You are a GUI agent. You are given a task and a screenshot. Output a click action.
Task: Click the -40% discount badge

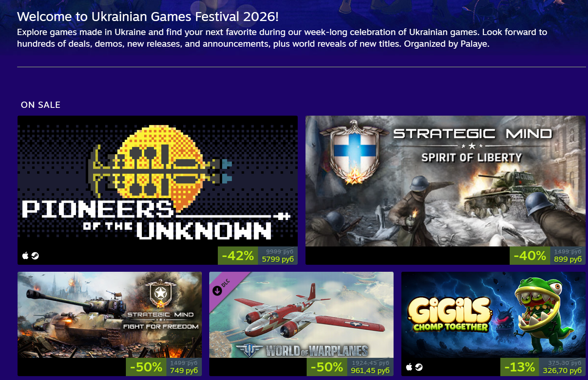530,255
